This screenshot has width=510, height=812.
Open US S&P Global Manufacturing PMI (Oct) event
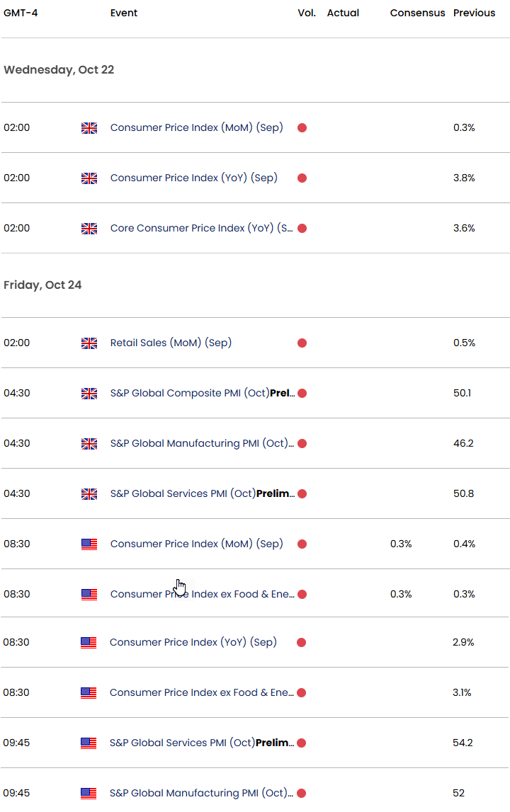click(201, 793)
